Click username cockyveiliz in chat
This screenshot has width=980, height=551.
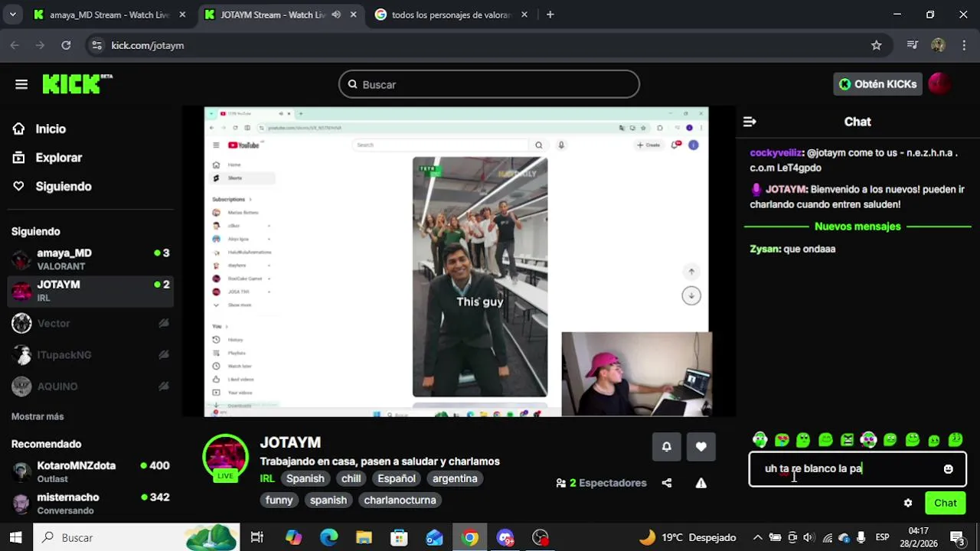point(776,153)
